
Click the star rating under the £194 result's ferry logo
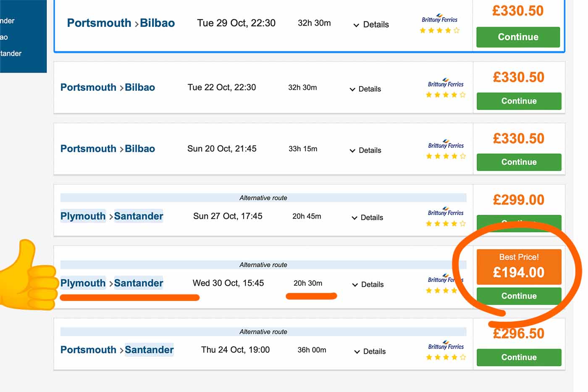(x=441, y=290)
